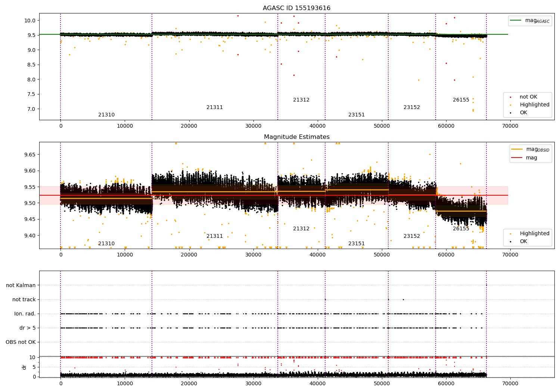Select label 23151 in Magnitude Estimates plot

(x=357, y=244)
